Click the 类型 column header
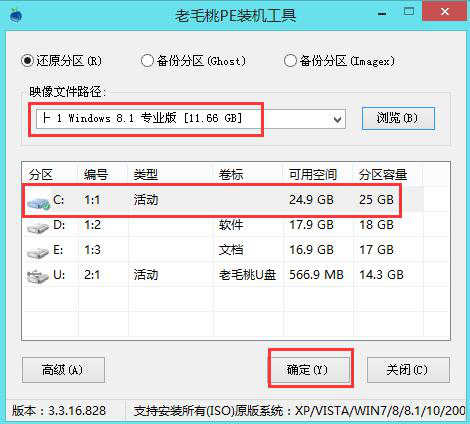Viewport: 470px width, 424px height. click(x=146, y=175)
